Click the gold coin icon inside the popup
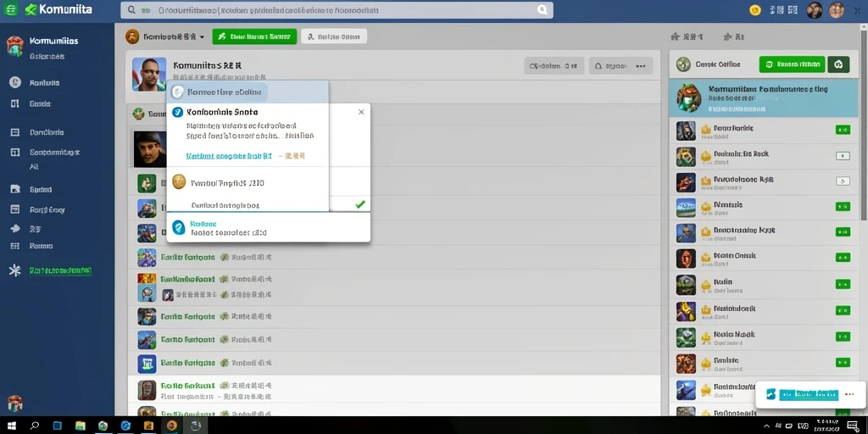Viewport: 868px width, 434px height. [178, 181]
